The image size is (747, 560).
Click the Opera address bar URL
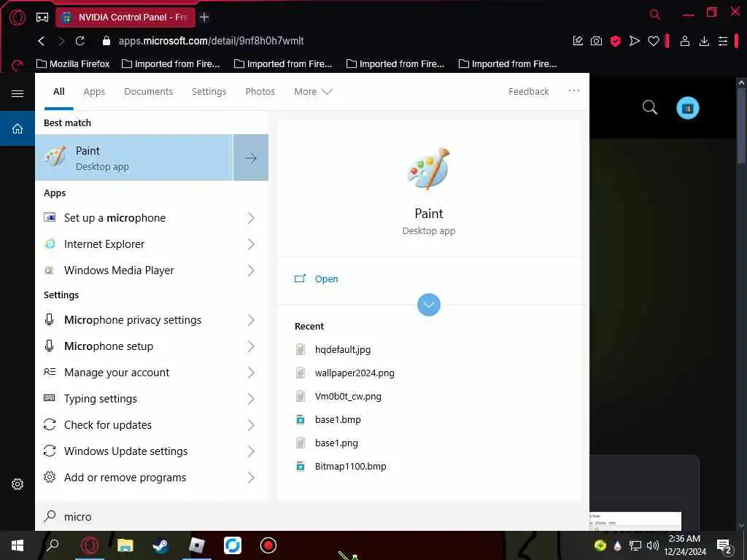[211, 41]
